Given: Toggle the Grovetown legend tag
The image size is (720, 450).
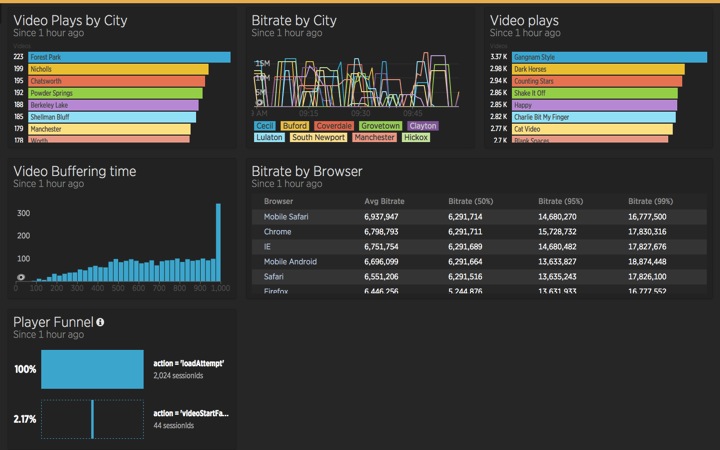Looking at the screenshot, I should (380, 126).
